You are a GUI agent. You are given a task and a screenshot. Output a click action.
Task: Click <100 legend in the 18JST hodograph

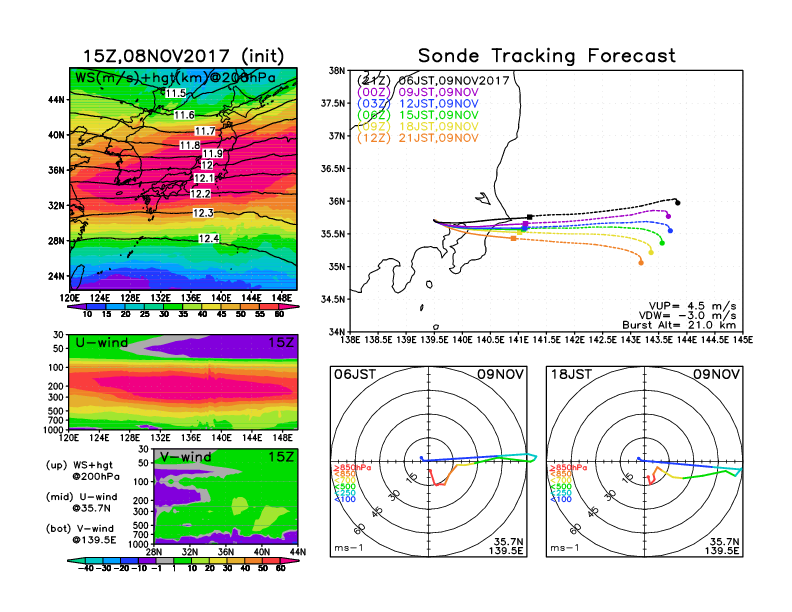click(561, 499)
